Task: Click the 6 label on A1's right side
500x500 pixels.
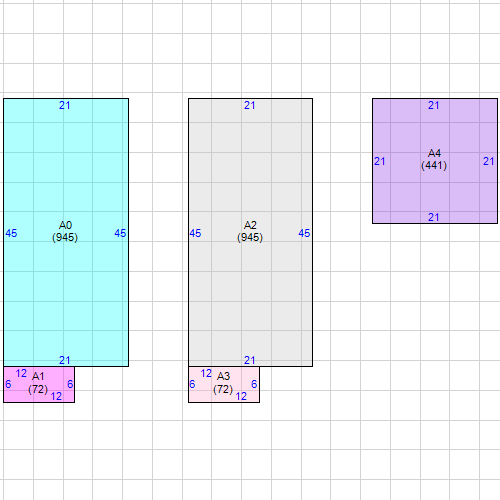Action: click(70, 384)
